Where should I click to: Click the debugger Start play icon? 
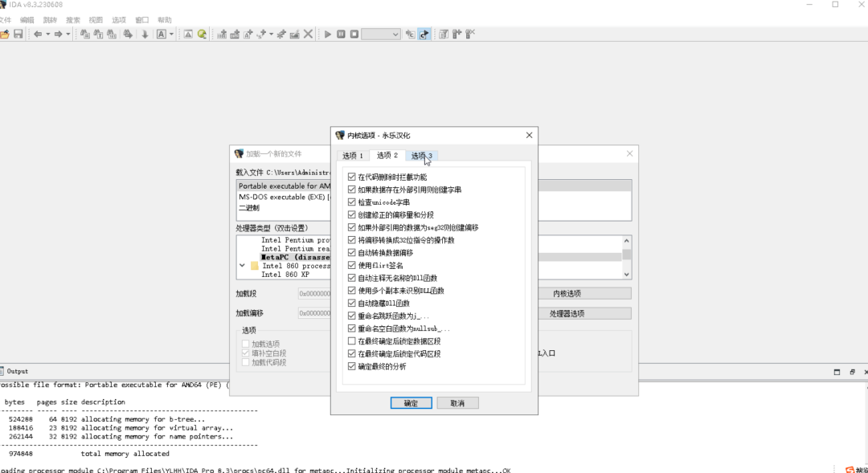pos(328,35)
